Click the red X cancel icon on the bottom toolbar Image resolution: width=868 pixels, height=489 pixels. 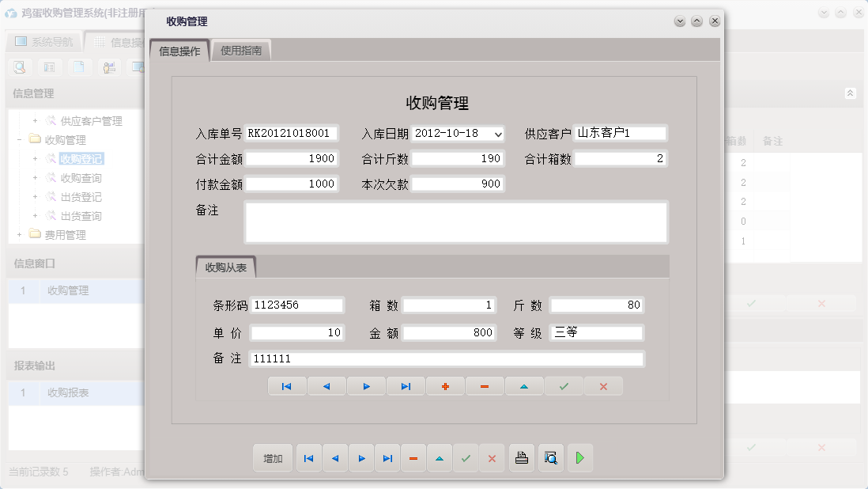(x=492, y=458)
